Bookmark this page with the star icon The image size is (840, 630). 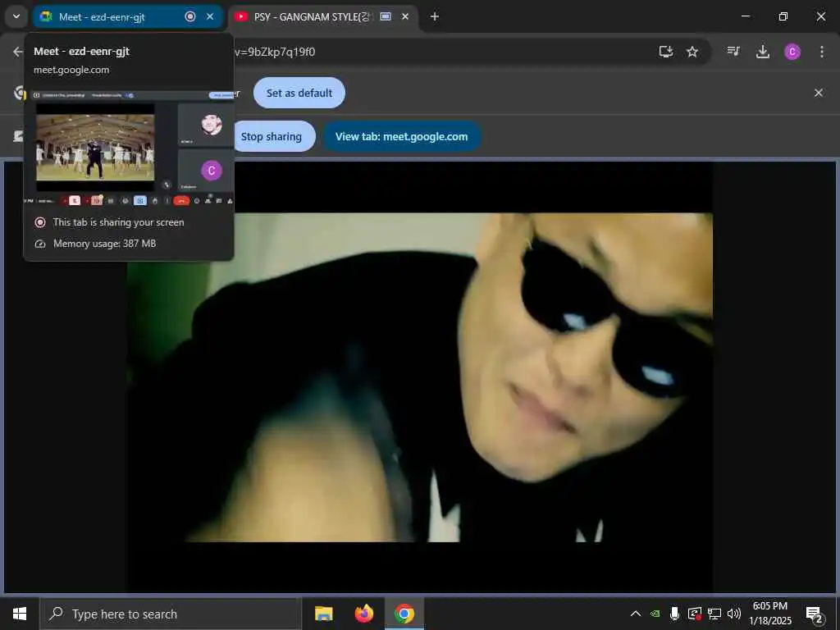(x=692, y=52)
